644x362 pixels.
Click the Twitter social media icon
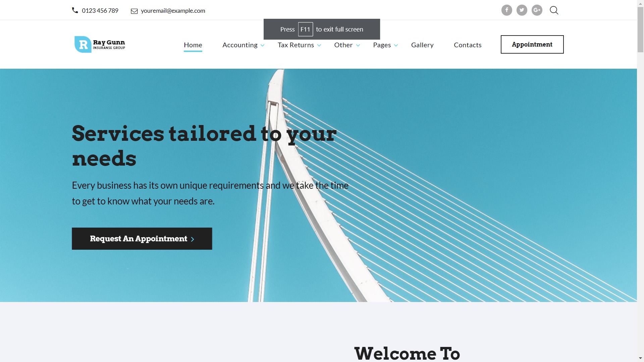522,10
